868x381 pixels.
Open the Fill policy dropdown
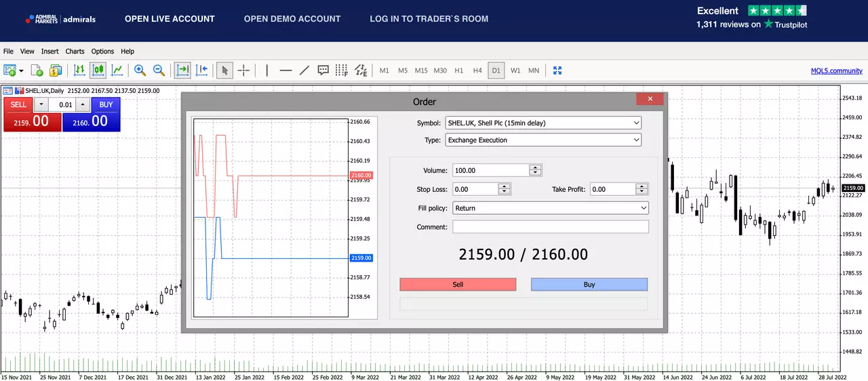tap(551, 208)
